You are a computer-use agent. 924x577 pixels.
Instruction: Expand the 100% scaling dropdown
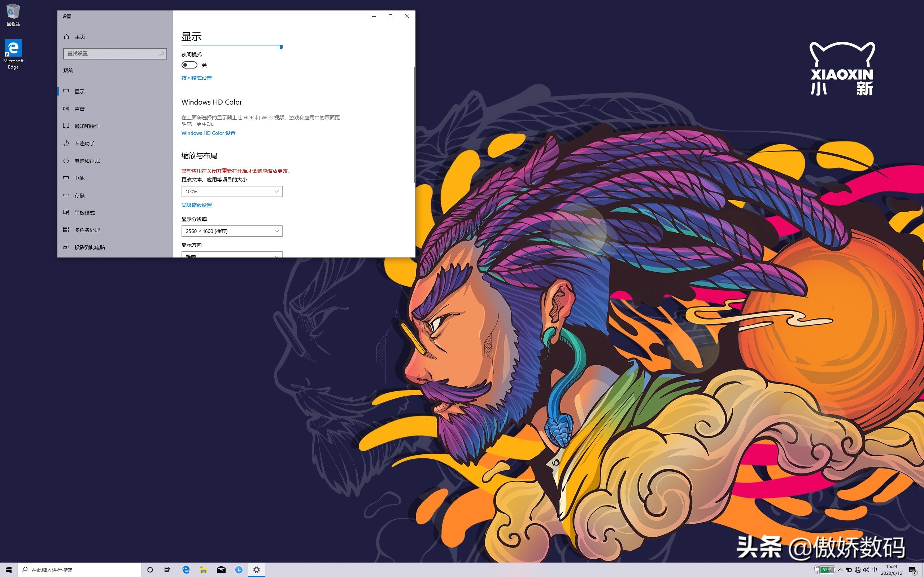[232, 191]
